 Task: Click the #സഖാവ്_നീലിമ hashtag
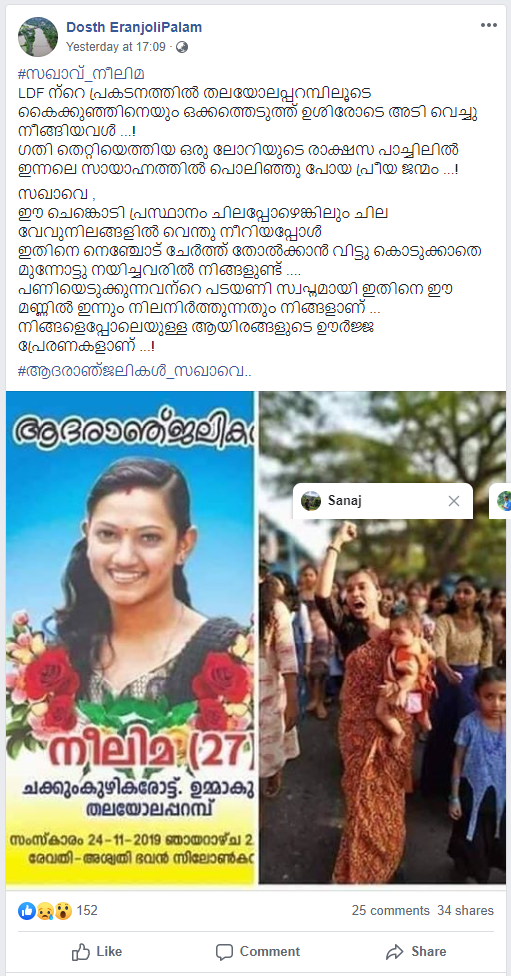(x=82, y=74)
